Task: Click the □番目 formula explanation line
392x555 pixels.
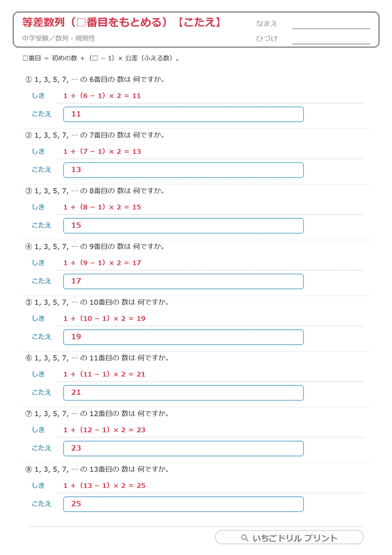Action: pyautogui.click(x=101, y=58)
